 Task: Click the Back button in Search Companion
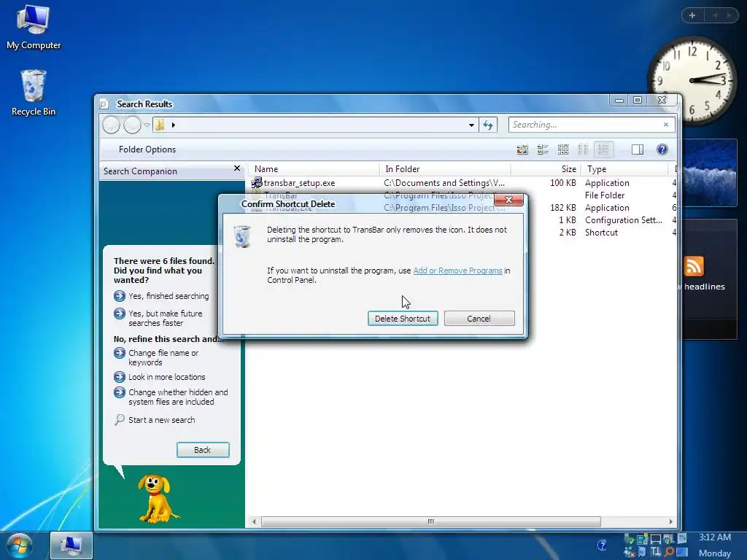click(203, 450)
